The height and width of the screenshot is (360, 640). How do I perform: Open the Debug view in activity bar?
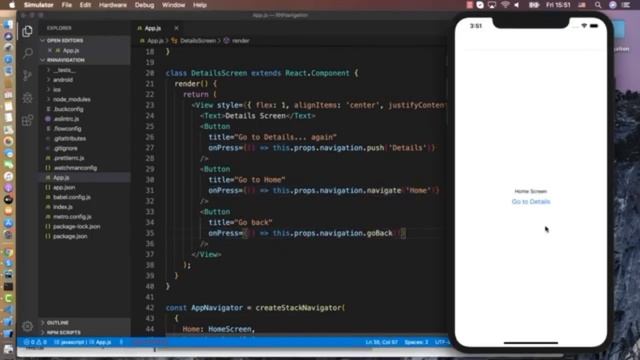point(27,98)
